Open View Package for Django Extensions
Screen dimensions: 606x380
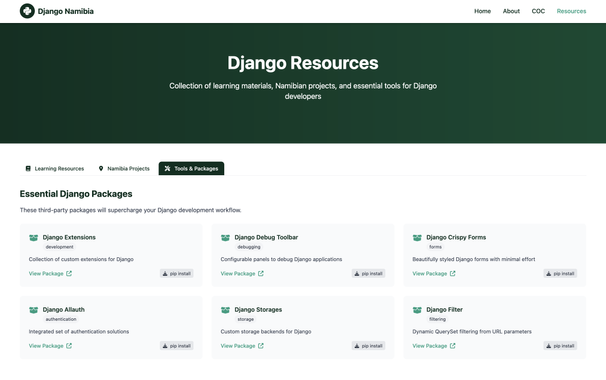tap(50, 274)
